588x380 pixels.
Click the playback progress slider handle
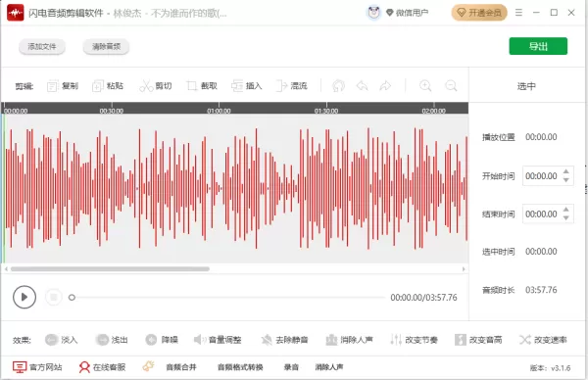tap(72, 298)
